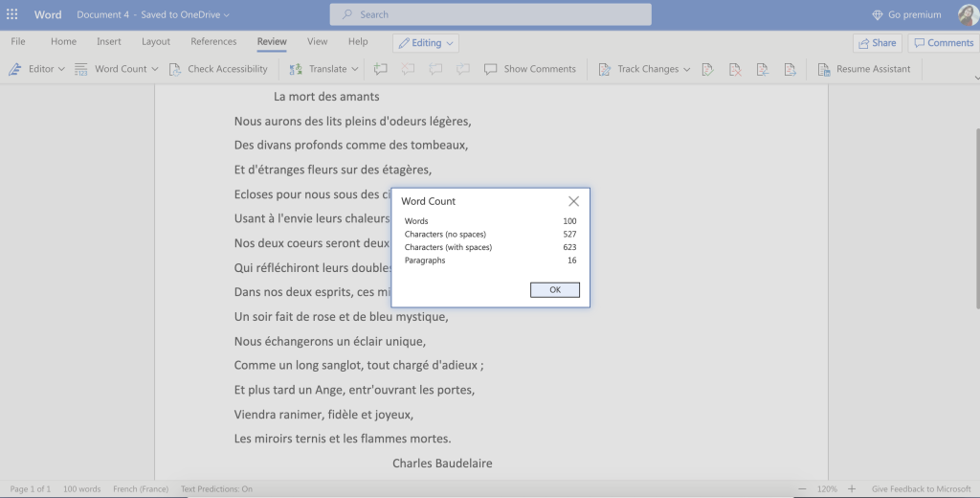Expand the Editor dropdown arrow

[x=61, y=69]
